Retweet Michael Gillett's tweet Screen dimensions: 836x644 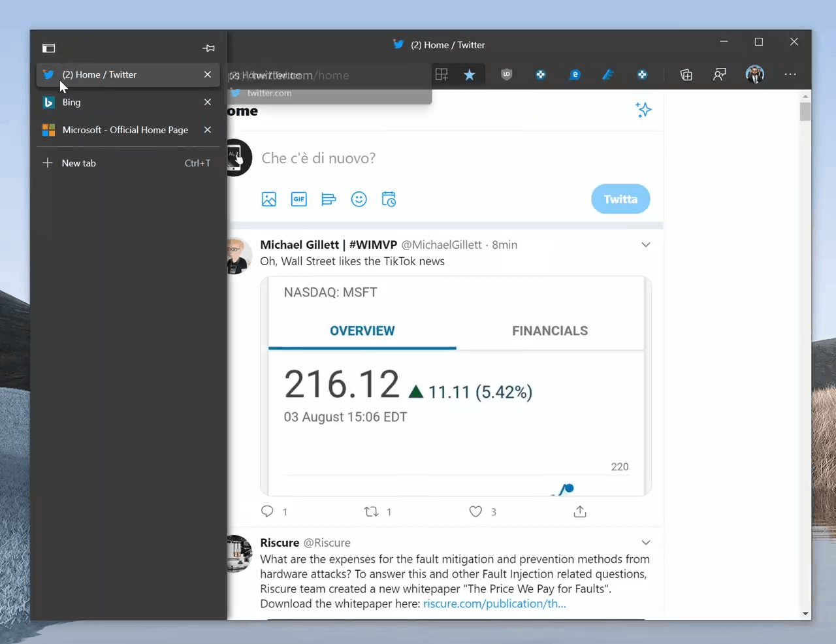(x=372, y=511)
